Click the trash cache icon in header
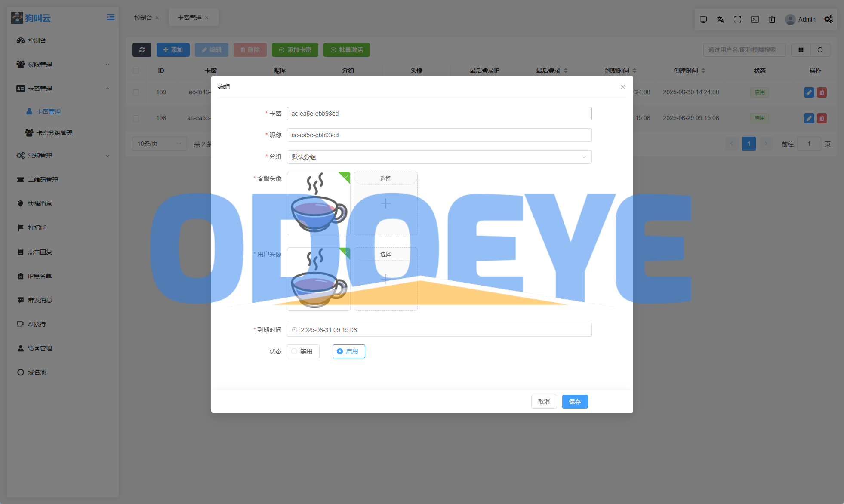This screenshot has width=844, height=504. (772, 19)
